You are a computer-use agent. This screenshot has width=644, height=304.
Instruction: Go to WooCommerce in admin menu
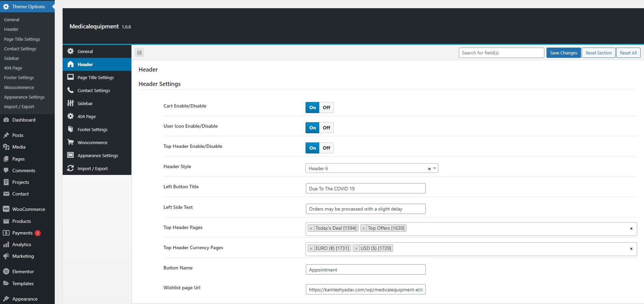28,209
